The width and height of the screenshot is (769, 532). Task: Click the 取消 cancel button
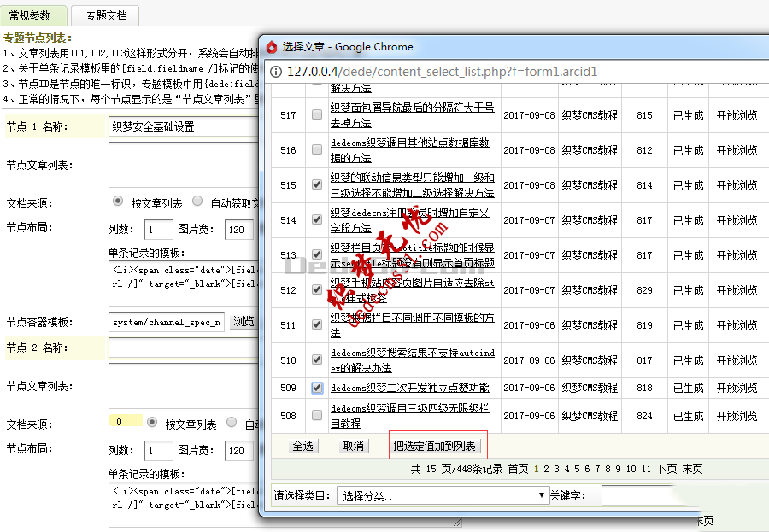[x=353, y=446]
